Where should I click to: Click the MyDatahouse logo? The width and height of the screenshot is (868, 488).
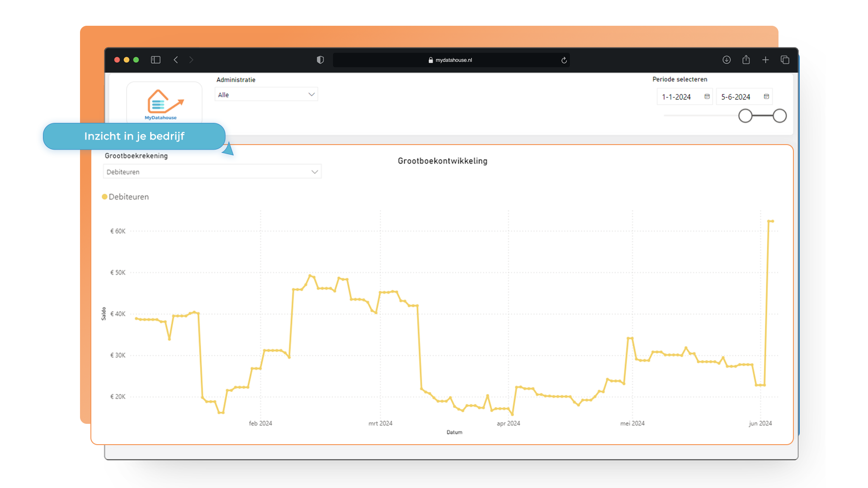(x=164, y=104)
